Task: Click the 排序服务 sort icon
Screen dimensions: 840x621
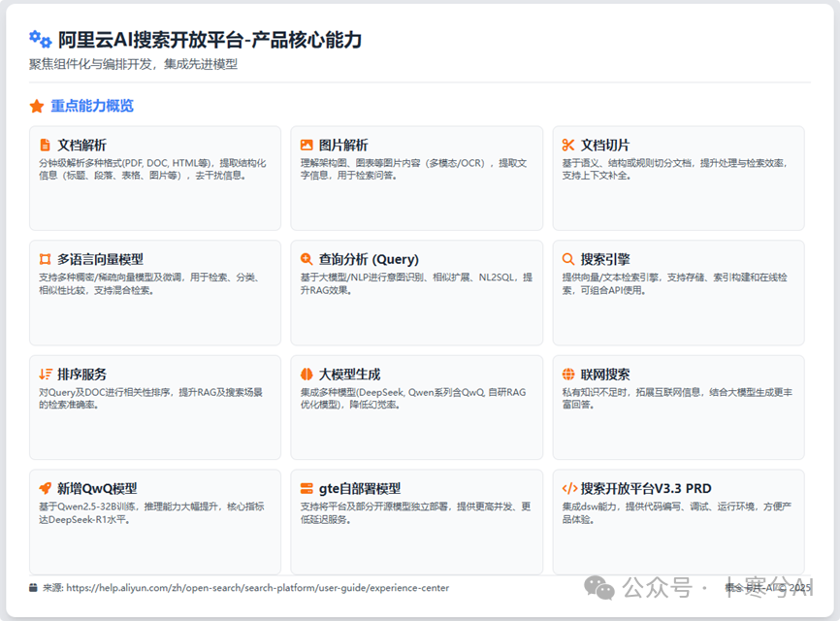Action: (45, 374)
